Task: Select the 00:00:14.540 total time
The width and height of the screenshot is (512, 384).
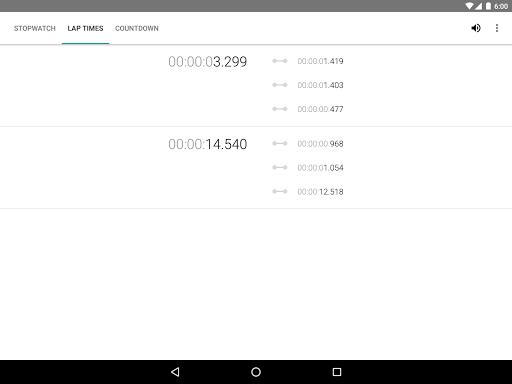Action: click(208, 144)
